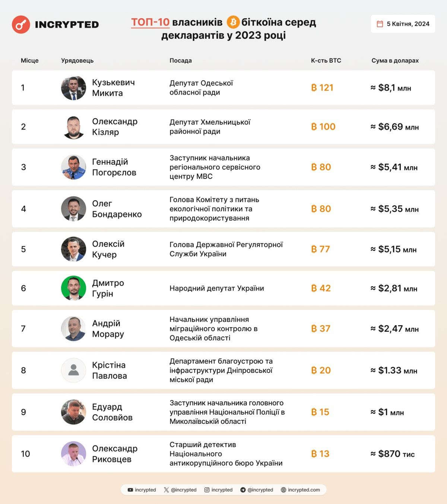Select the 5 Квітня, 2024 date badge
Image resolution: width=447 pixels, height=504 pixels.
click(403, 24)
